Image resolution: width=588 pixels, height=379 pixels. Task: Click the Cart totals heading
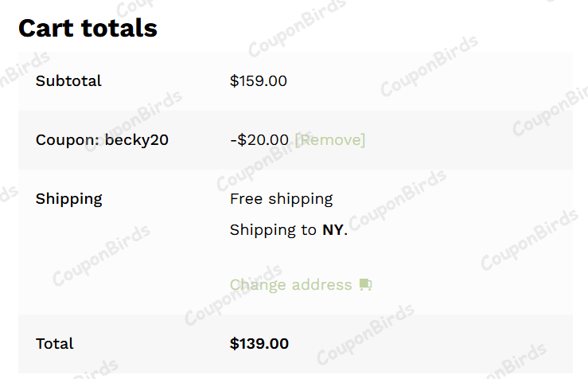[88, 28]
